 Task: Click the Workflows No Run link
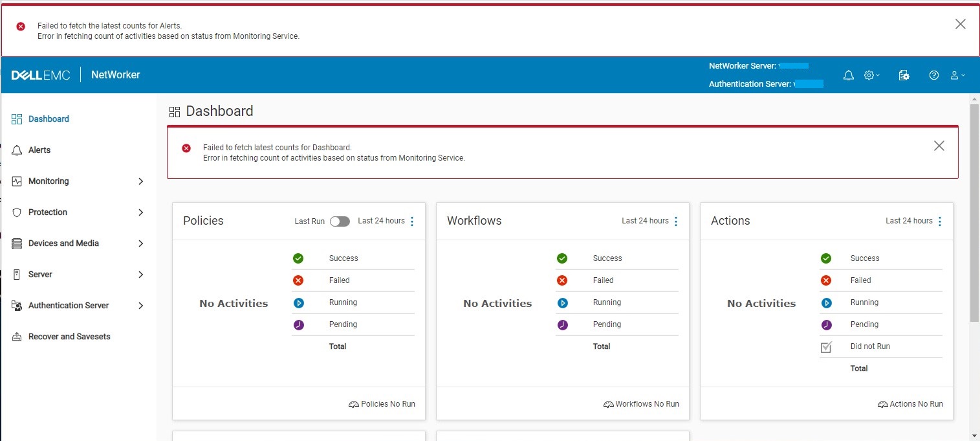click(x=646, y=403)
